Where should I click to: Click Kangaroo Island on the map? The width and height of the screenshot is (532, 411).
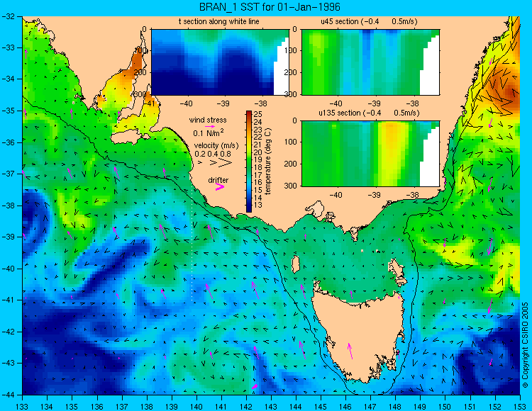pos(131,137)
